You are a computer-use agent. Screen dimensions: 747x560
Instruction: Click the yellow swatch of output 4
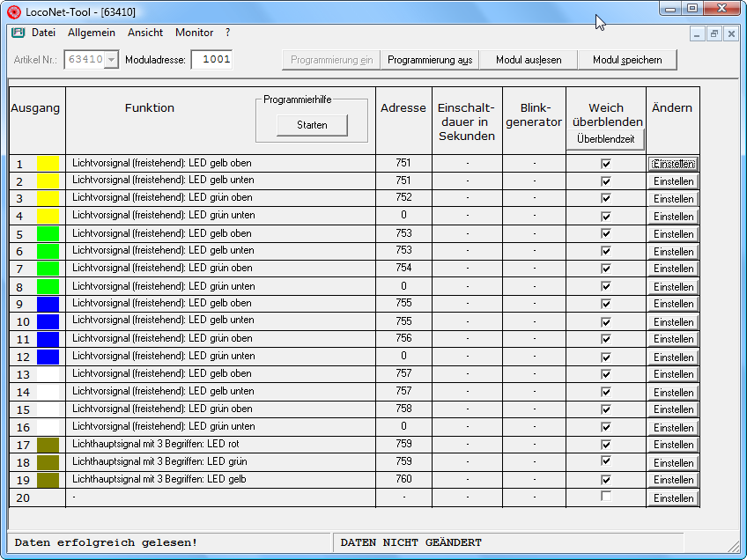pos(48,217)
